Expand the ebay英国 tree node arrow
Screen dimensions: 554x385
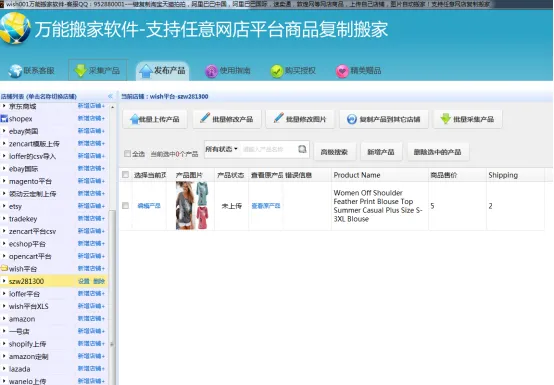coord(4,131)
